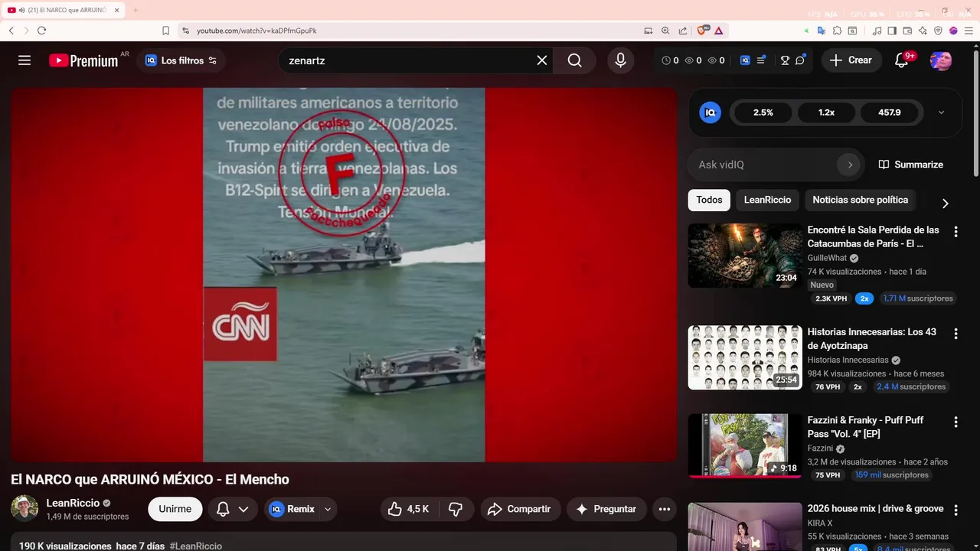Open a new browser tab with plus

(136, 10)
